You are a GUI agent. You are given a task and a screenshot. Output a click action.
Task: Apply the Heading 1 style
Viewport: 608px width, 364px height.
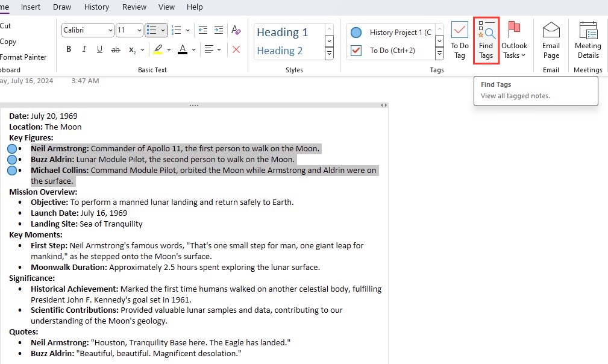click(x=283, y=32)
